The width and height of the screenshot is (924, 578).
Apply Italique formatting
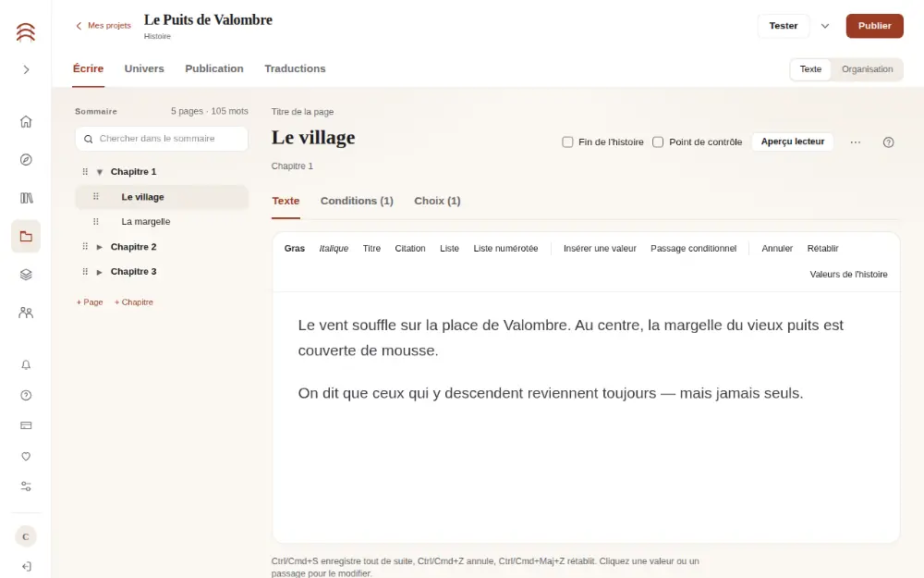pos(334,248)
